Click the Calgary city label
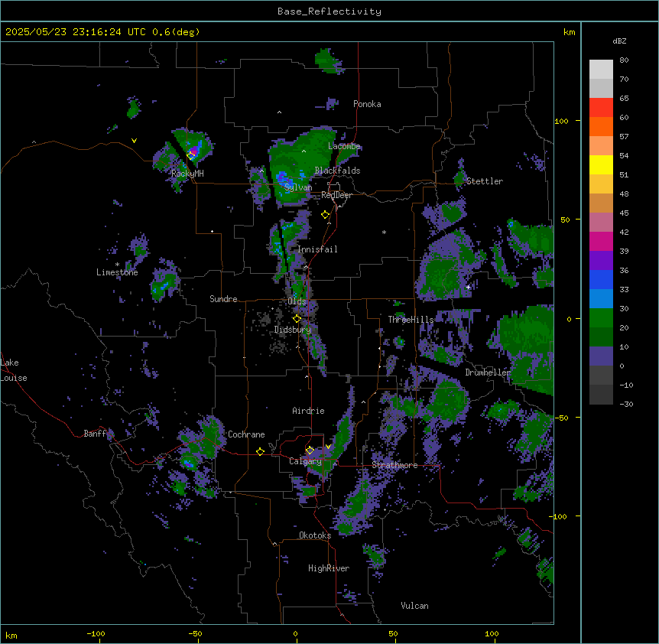The image size is (659, 644). 305,461
